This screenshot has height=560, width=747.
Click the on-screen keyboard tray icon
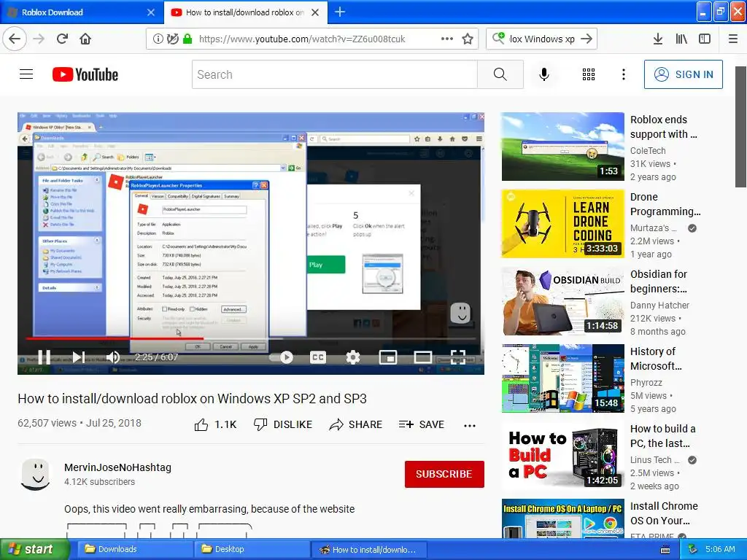(x=665, y=550)
